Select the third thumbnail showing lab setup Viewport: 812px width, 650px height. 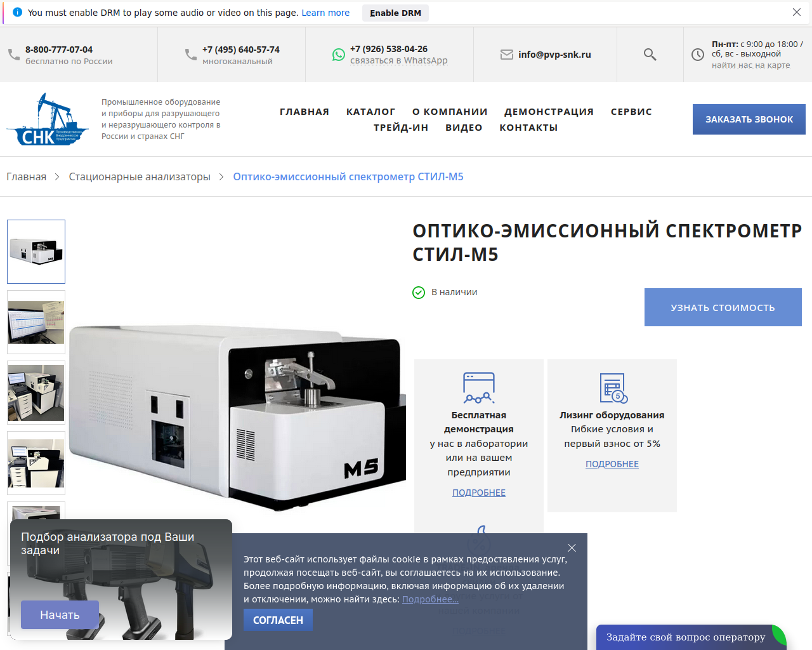[x=36, y=392]
